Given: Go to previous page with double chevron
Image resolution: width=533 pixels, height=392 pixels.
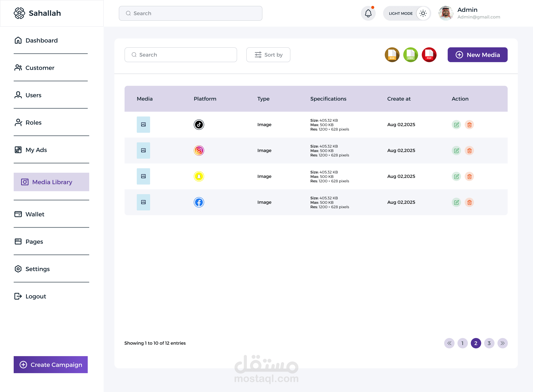Looking at the screenshot, I should pyautogui.click(x=449, y=343).
